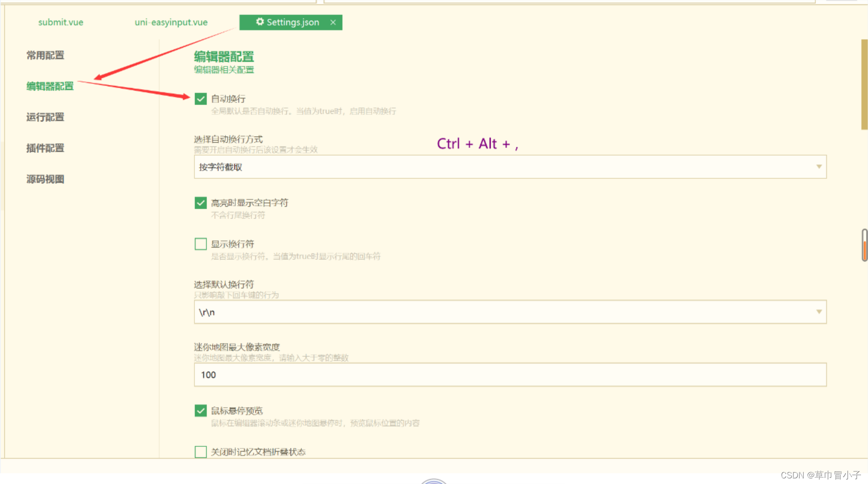
Task: Click dropdown arrow next to 按字符截取
Action: pos(819,166)
